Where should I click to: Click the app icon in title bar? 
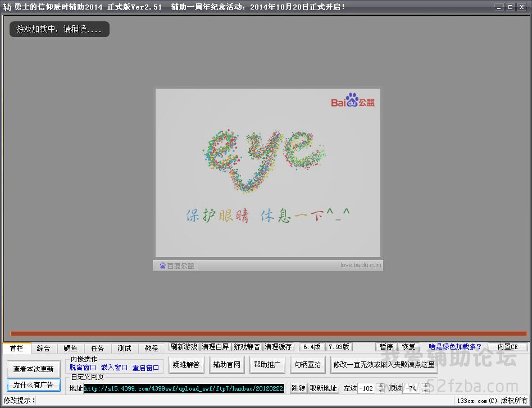(x=7, y=7)
